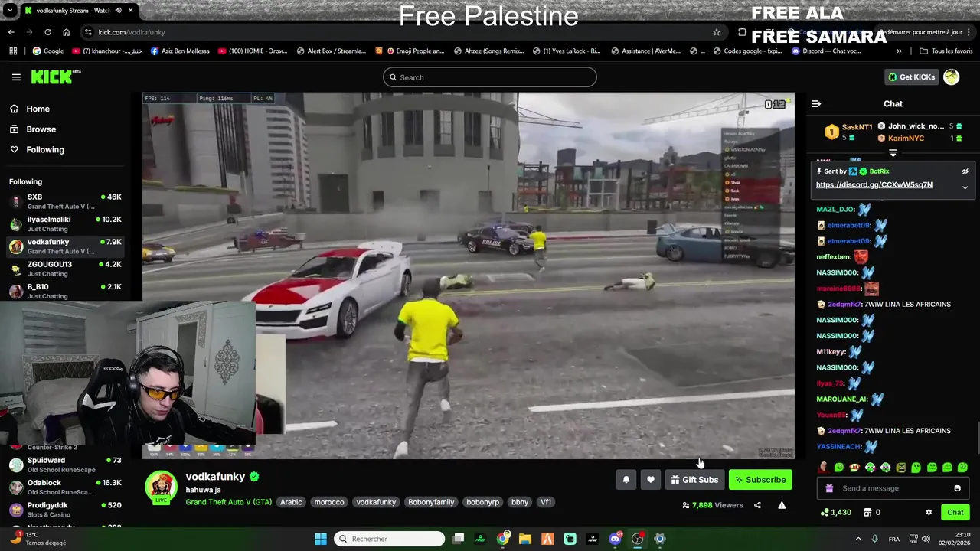Viewport: 980px width, 551px height.
Task: Close the vodkafunky Stream tab
Action: coord(131,11)
